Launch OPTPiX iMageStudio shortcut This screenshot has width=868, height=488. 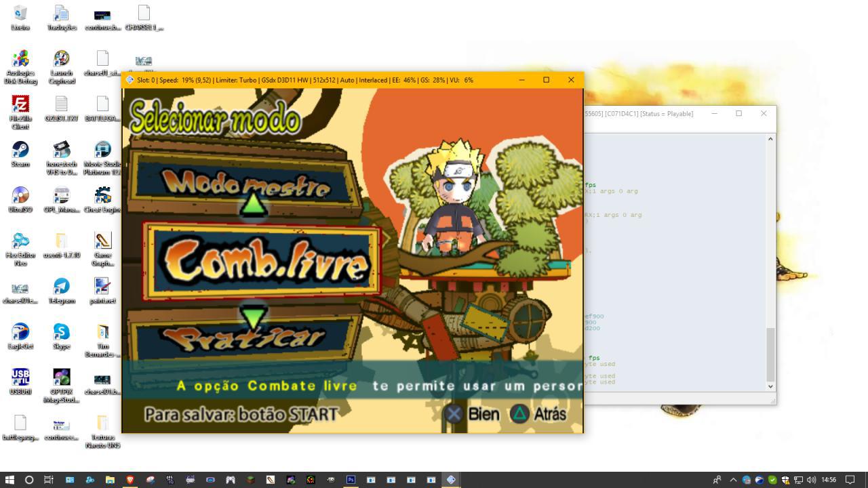click(62, 385)
